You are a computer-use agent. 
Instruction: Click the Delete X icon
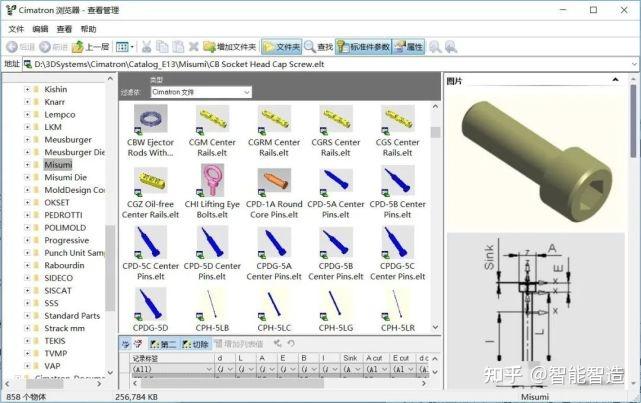click(193, 47)
